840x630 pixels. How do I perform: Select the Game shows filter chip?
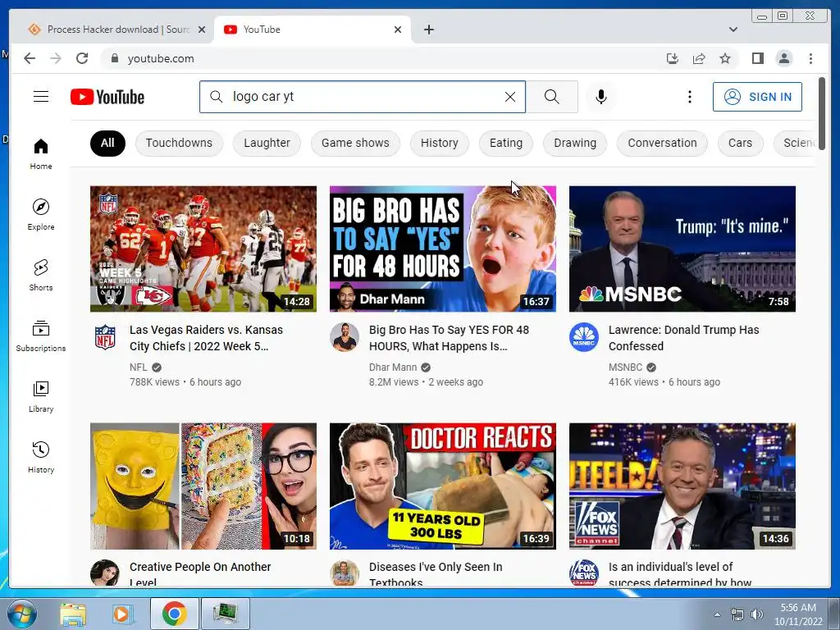(355, 143)
